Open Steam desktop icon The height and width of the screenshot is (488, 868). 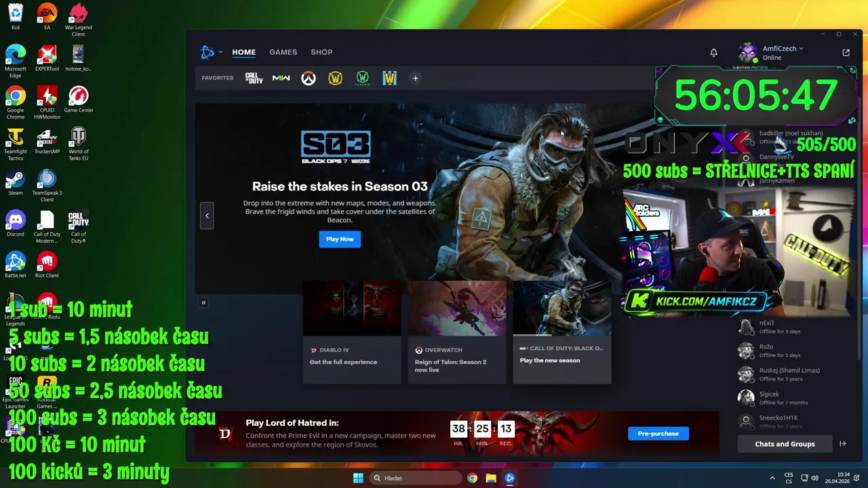coord(16,183)
